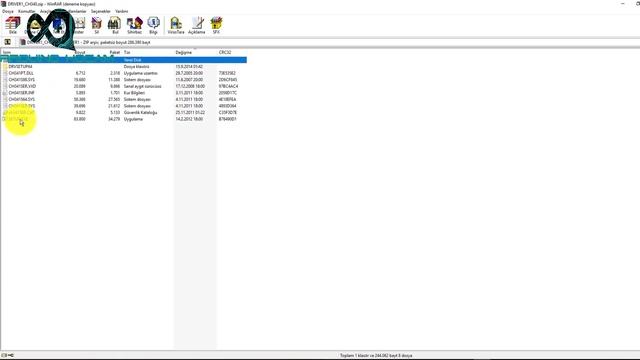
Task: Open the Dosya menu
Action: point(8,11)
